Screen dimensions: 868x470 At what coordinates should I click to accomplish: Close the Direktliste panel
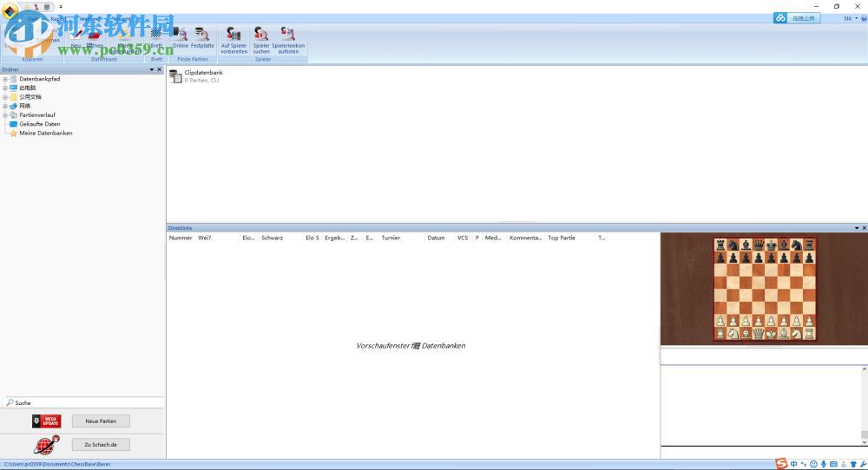tap(864, 228)
